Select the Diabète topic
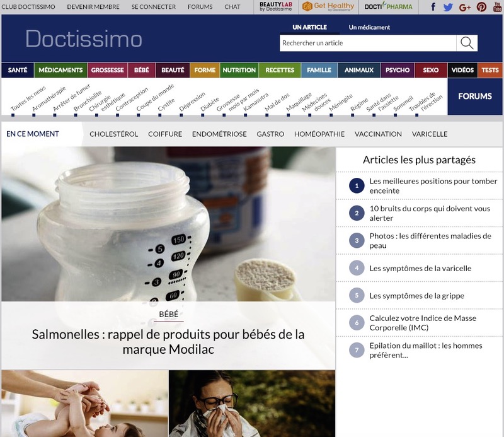Viewport: 504px width, 437px height. click(210, 104)
